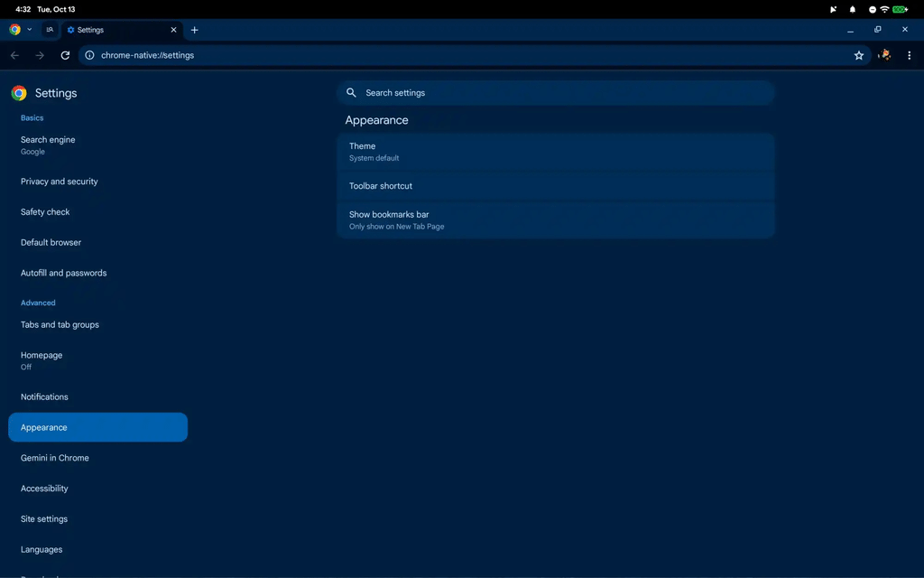Select the highlighted Appearance item
924x578 pixels.
[97, 427]
